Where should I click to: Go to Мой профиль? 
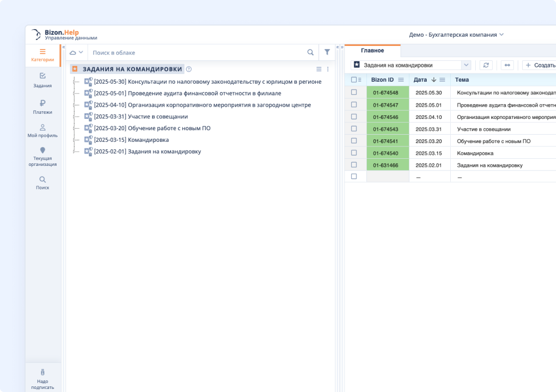[x=42, y=131]
